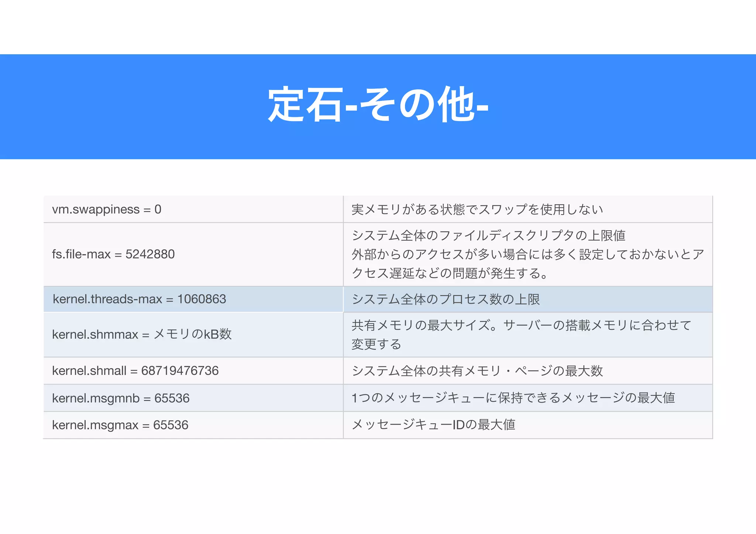Click the クセス遅延などの問題が発生する text line
Image resolution: width=756 pixels, height=534 pixels.
click(450, 273)
